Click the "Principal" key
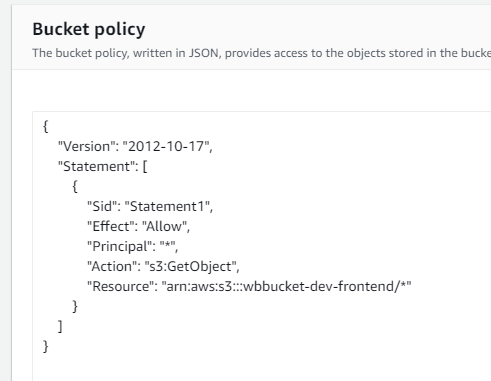The image size is (491, 381). [x=119, y=246]
